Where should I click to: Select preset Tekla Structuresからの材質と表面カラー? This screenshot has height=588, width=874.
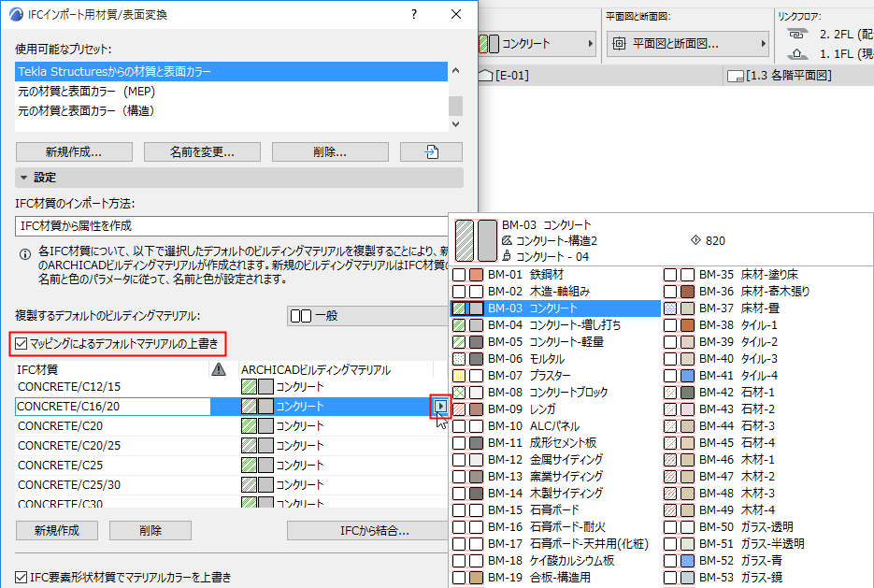tap(231, 71)
